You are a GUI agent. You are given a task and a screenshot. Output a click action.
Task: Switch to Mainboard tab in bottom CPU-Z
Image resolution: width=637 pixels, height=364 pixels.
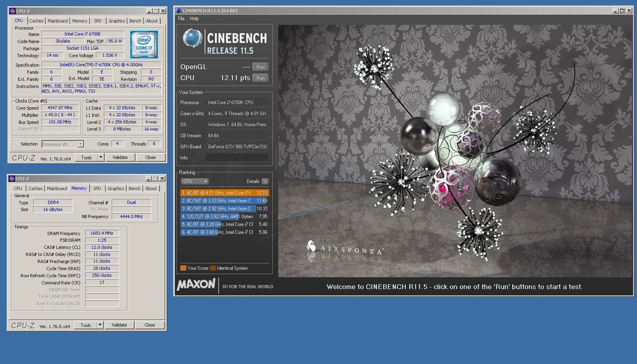[x=57, y=189]
